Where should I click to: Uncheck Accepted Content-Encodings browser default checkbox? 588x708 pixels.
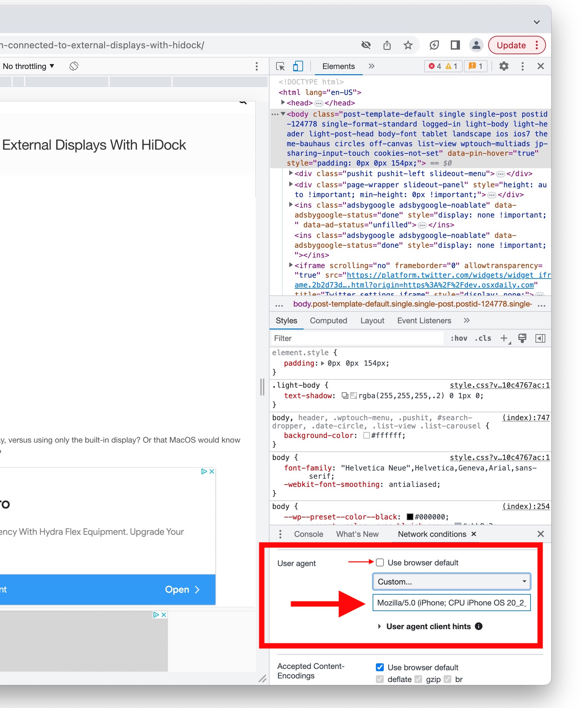click(x=380, y=667)
